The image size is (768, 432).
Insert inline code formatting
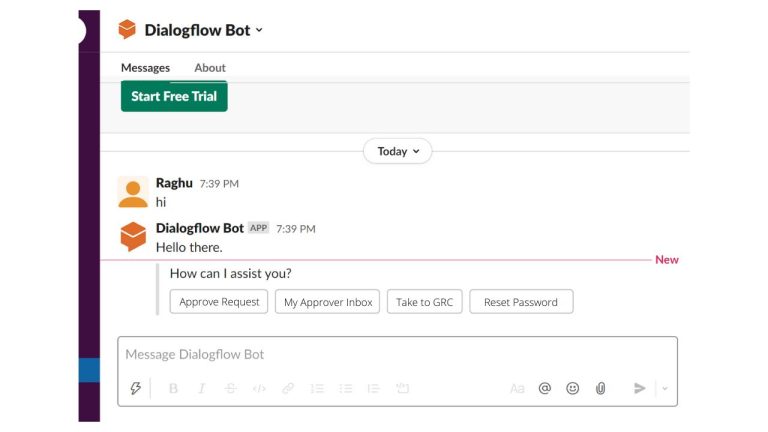tap(259, 389)
